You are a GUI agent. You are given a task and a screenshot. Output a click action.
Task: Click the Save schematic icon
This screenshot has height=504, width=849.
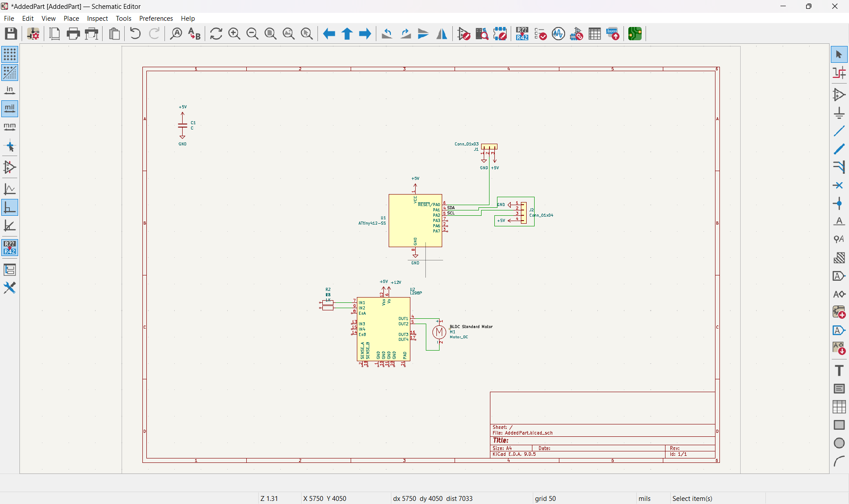coord(11,34)
